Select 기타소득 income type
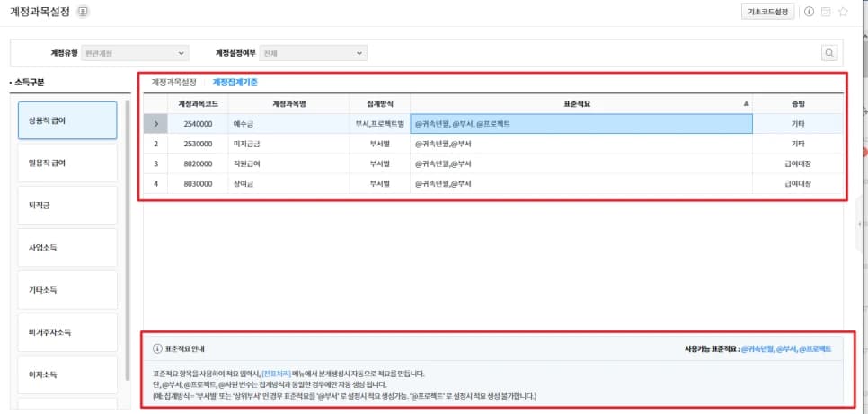 [x=67, y=289]
